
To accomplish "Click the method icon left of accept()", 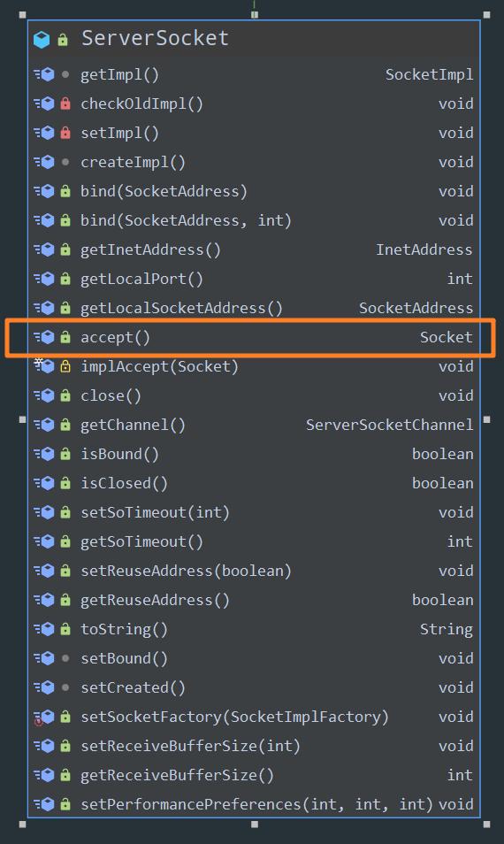I will [x=44, y=337].
